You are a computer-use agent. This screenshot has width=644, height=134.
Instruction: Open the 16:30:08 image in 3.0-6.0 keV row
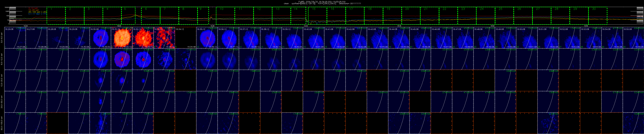click(x=100, y=38)
